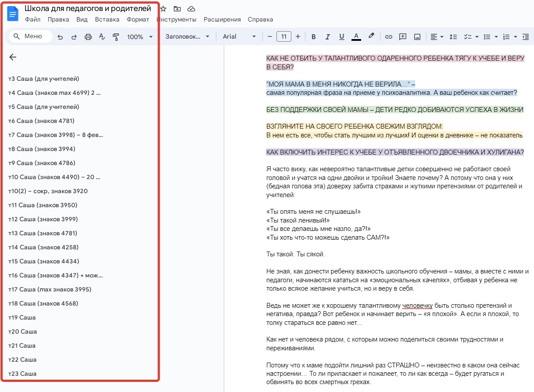
Task: Open the Расширения menu
Action: pos(222,19)
